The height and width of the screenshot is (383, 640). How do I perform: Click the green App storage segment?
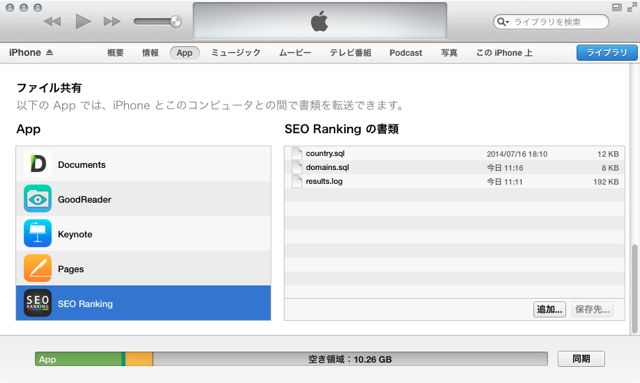(78, 359)
